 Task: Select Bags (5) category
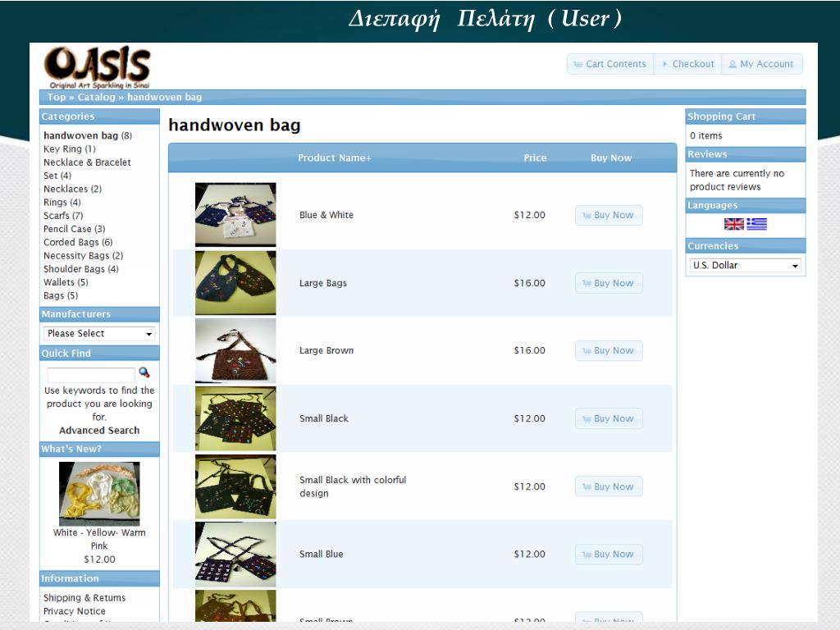[x=61, y=295]
